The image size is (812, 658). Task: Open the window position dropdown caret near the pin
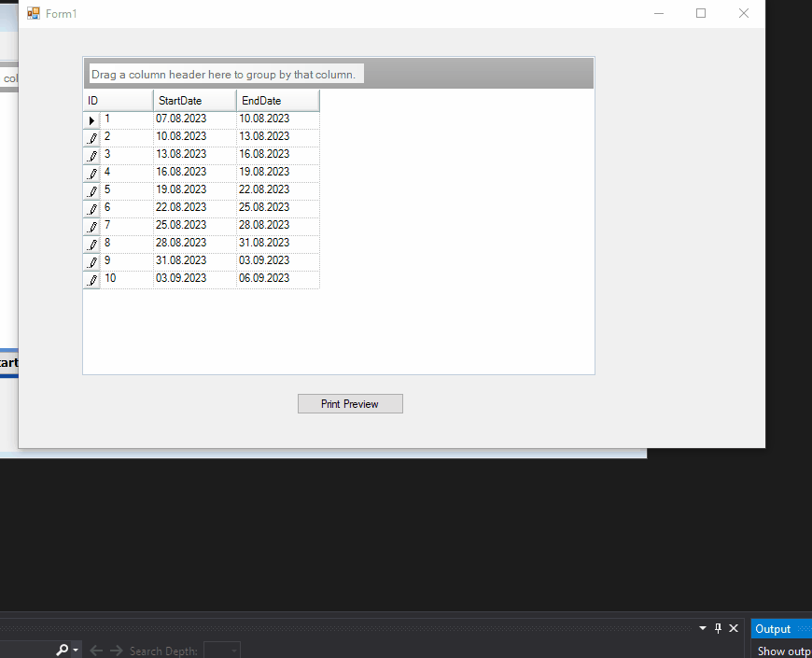703,628
